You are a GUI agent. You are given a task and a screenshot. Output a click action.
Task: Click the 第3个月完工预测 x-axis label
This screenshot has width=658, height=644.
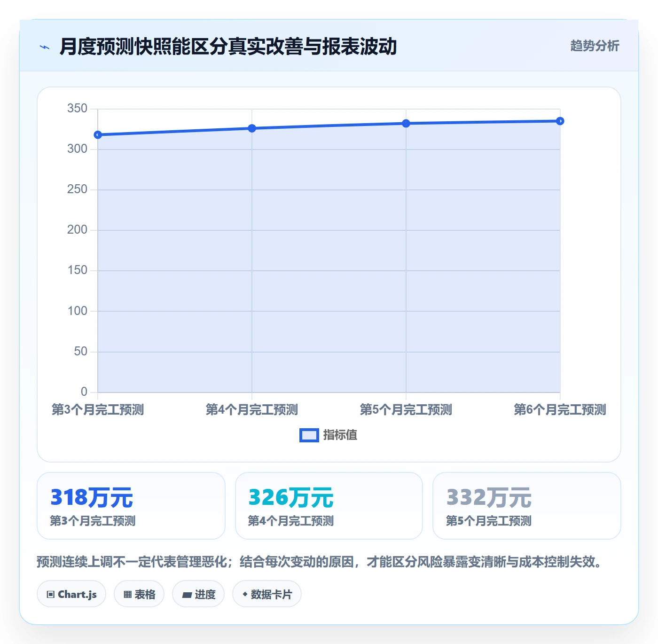point(98,410)
